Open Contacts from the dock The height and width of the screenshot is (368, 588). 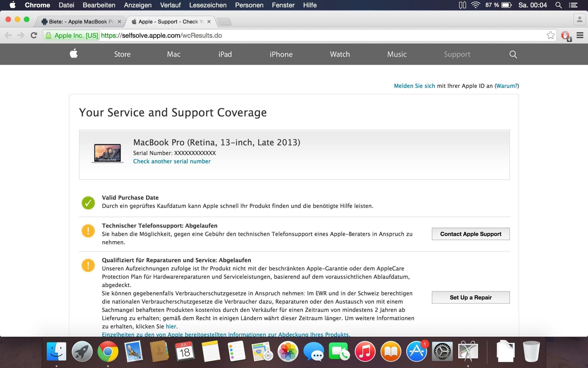click(x=159, y=351)
